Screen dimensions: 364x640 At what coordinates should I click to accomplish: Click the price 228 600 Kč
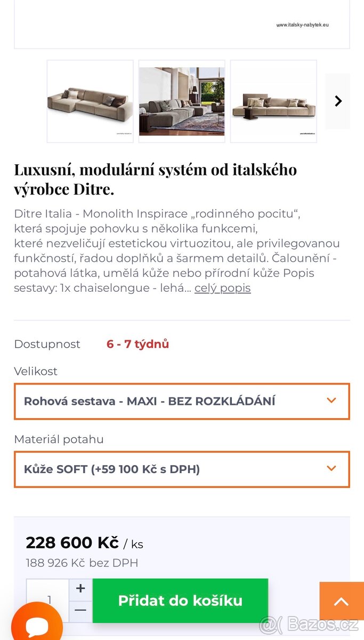click(x=72, y=542)
